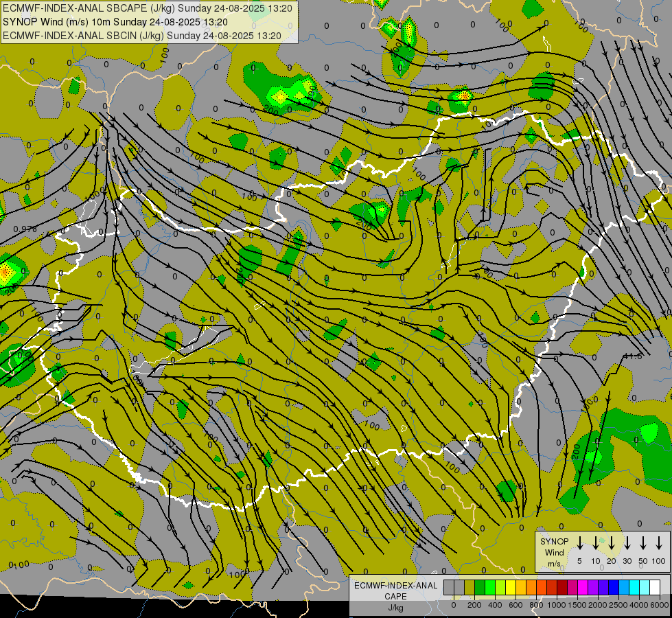
Task: Click the '600' tick label on the CAPE scale
Action: (x=515, y=605)
